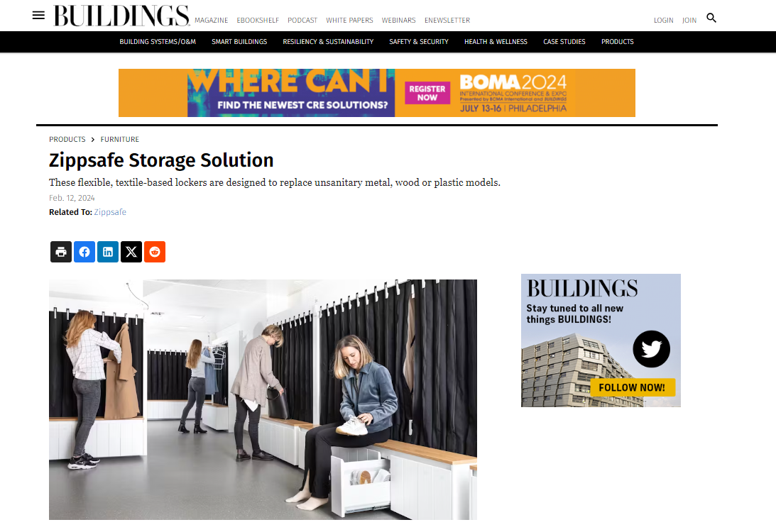Click the locker room article image
The height and width of the screenshot is (532, 776).
(263, 399)
